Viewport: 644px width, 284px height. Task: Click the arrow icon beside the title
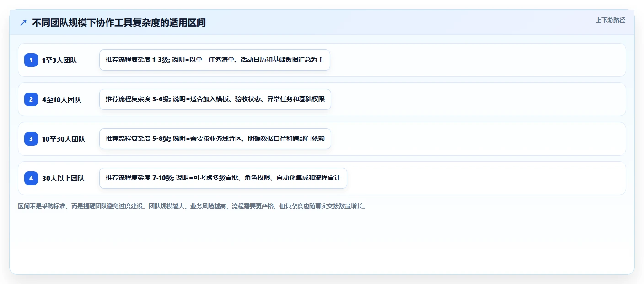(23, 22)
